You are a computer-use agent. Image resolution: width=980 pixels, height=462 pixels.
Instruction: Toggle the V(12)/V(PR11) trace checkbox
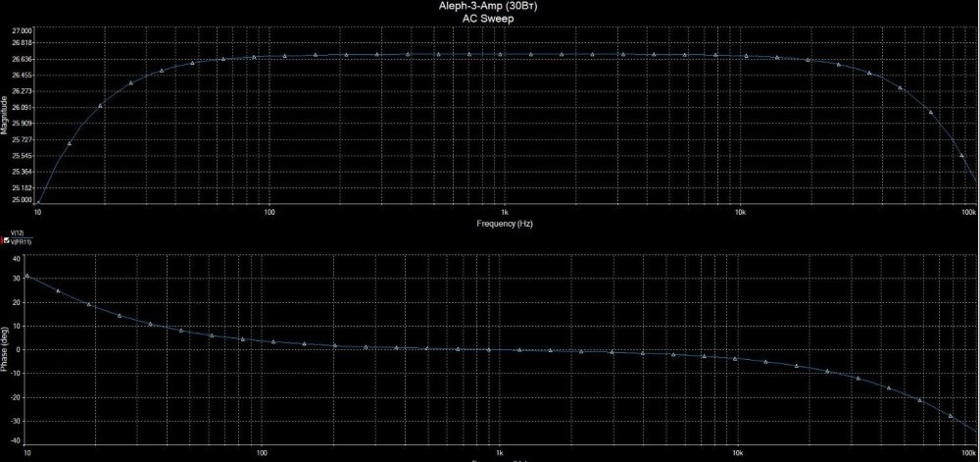point(5,240)
